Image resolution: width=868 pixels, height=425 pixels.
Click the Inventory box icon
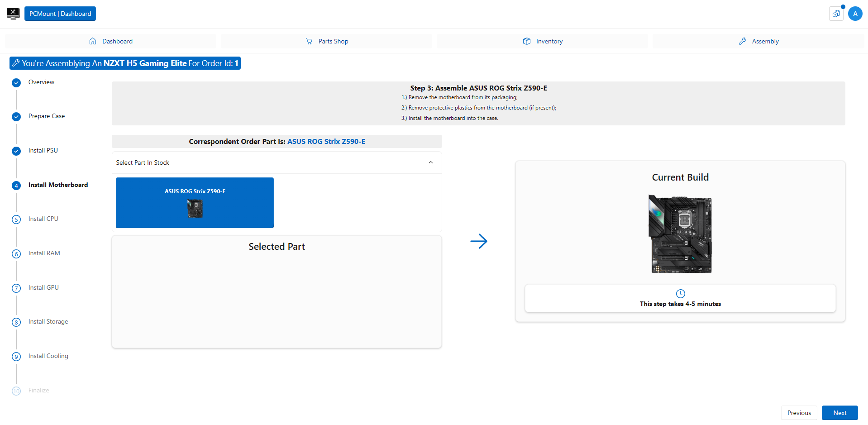click(527, 41)
